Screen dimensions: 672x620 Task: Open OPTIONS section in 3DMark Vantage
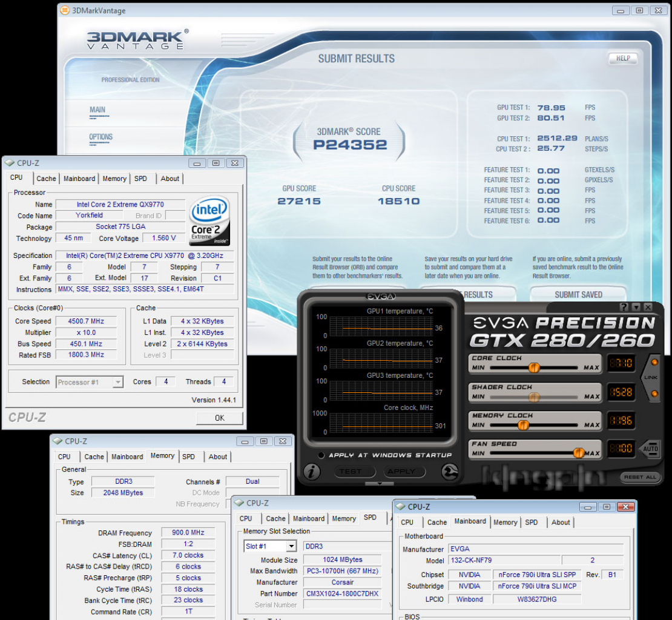click(100, 137)
